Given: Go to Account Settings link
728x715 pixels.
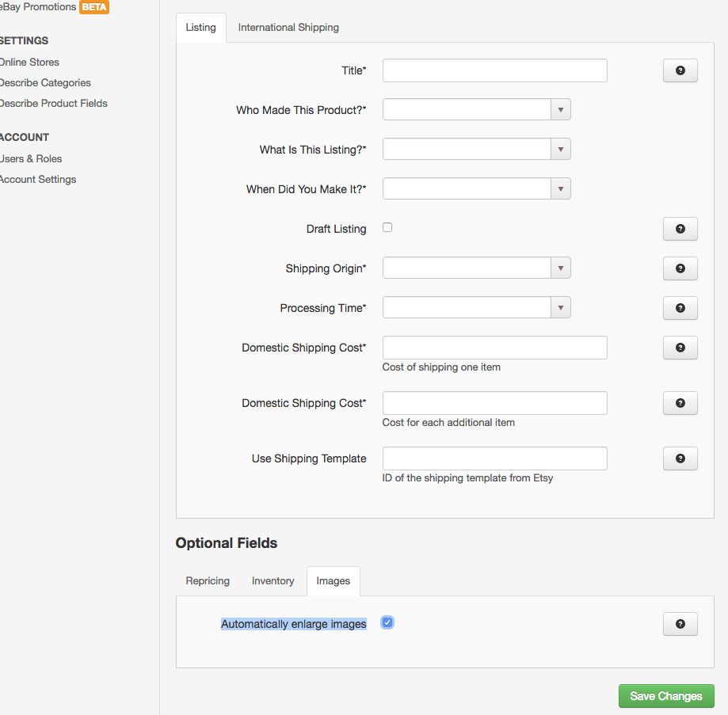Looking at the screenshot, I should click(37, 180).
